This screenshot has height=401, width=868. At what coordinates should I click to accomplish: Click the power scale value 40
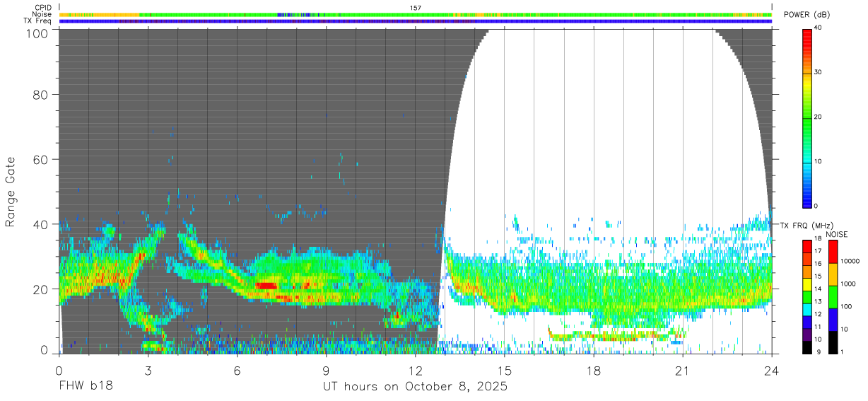point(818,28)
